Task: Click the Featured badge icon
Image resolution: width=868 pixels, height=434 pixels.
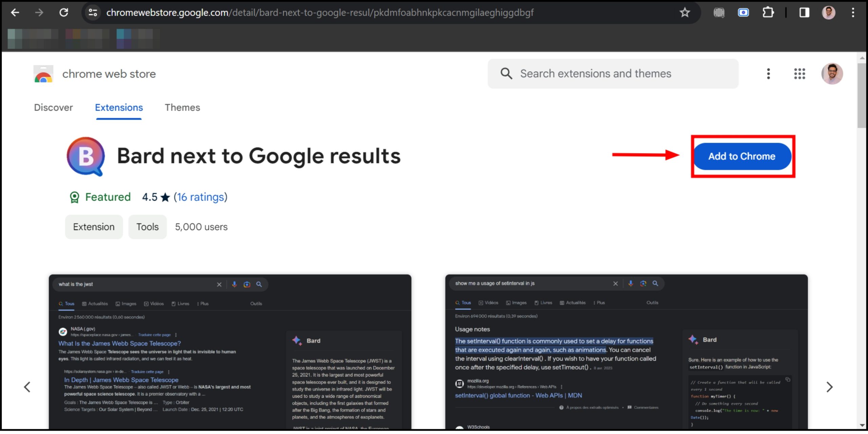Action: [x=74, y=197]
